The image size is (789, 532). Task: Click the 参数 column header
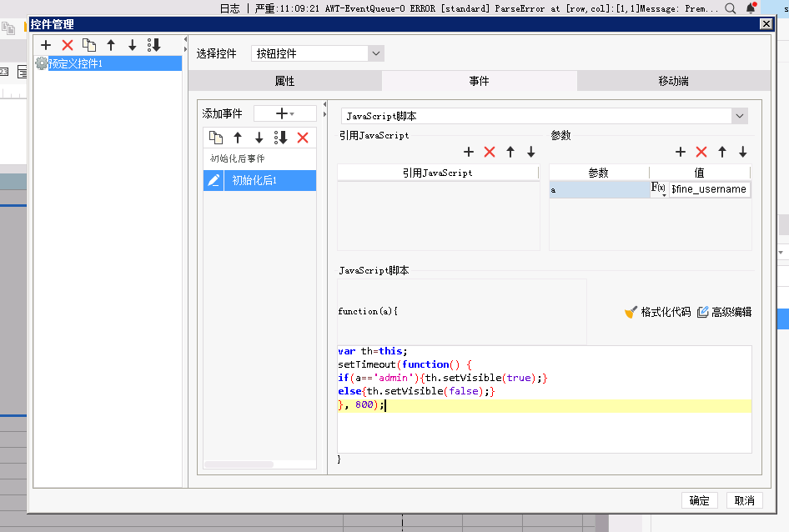click(599, 173)
